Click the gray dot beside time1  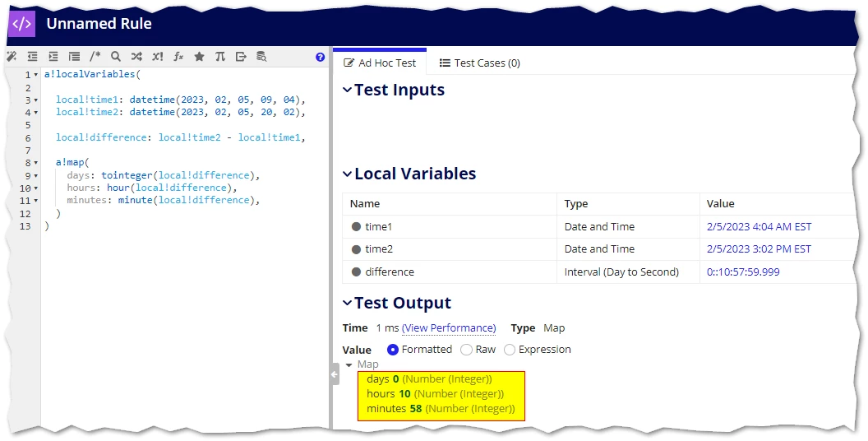[357, 226]
